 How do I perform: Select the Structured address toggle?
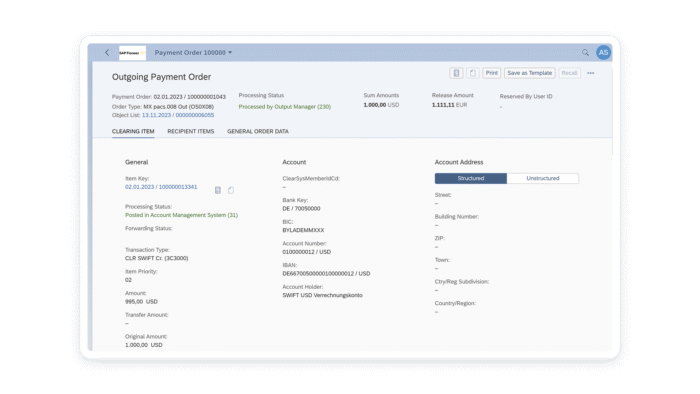(471, 178)
